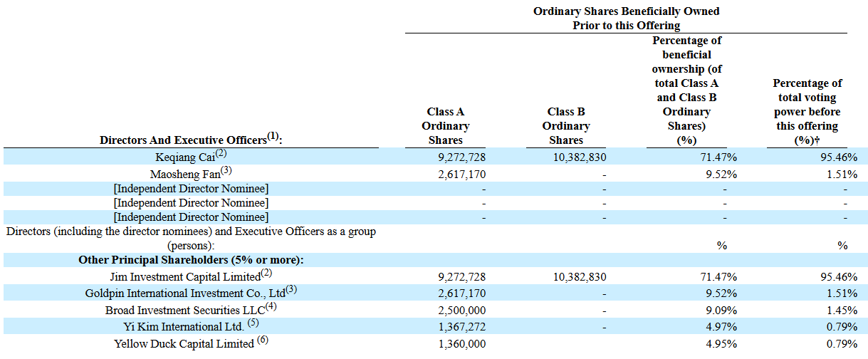The width and height of the screenshot is (868, 359).
Task: Select the Class A Ordinary Shares column header
Action: coord(448,126)
